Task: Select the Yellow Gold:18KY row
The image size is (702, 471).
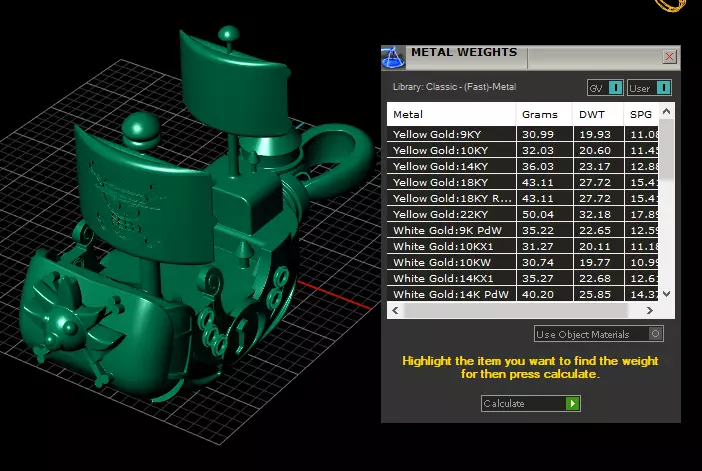Action: click(x=523, y=182)
